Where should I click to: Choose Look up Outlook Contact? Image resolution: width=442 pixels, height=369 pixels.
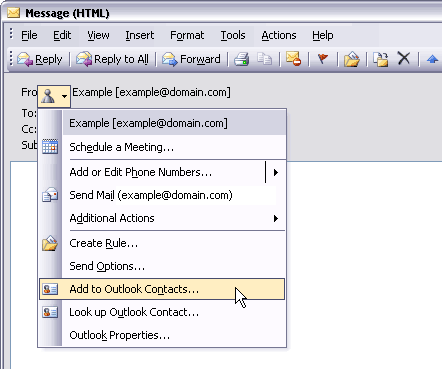(x=162, y=312)
